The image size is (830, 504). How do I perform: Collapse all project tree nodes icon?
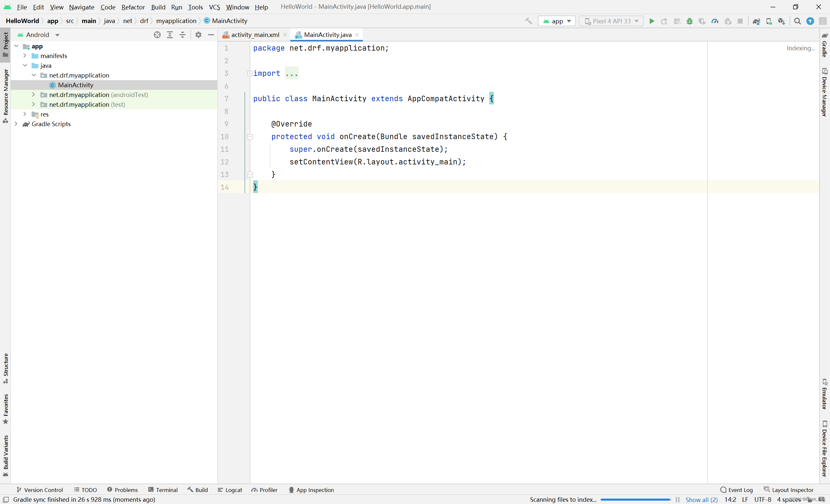click(182, 35)
